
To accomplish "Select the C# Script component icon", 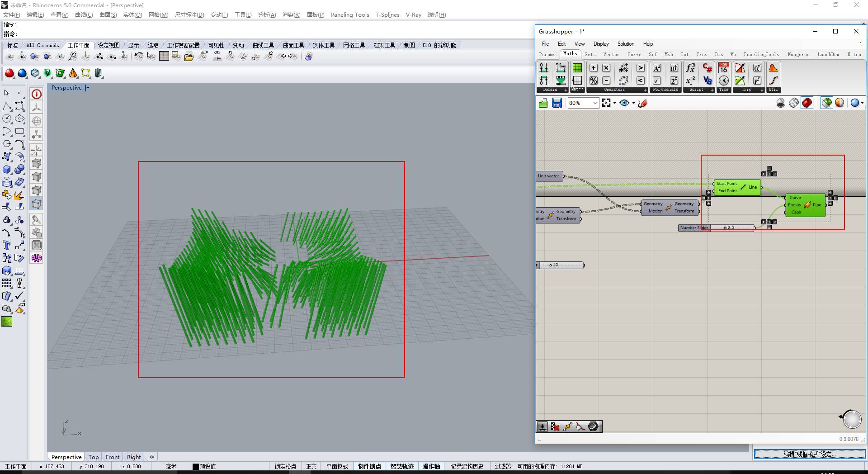I will [x=708, y=68].
